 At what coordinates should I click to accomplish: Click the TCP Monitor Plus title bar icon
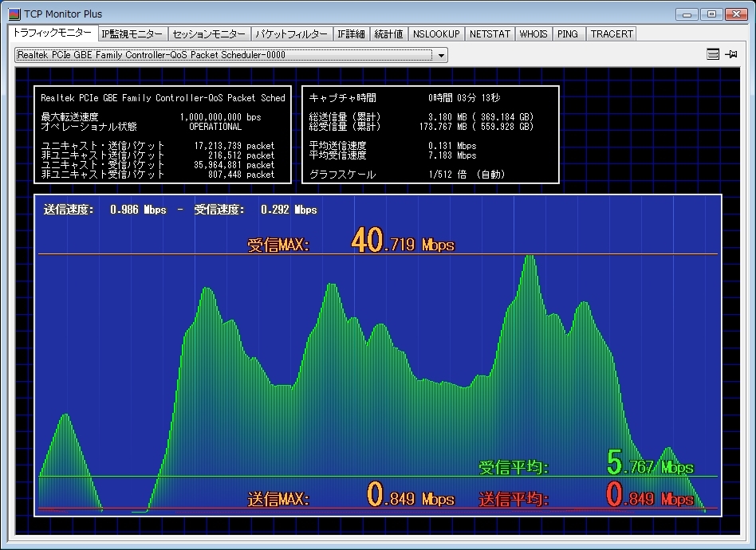click(14, 14)
